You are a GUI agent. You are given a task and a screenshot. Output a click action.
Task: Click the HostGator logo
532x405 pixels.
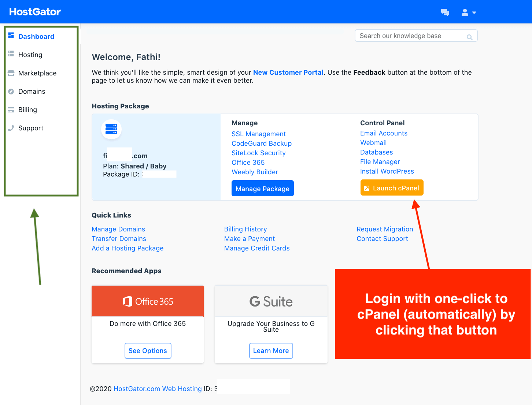click(35, 12)
